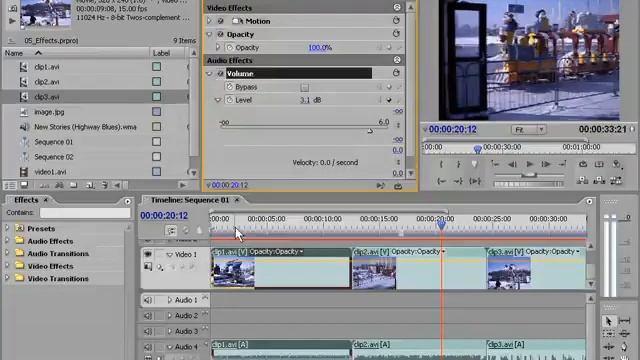Open the Effects panel menu button
Screen dimensions: 640x360
127,201
